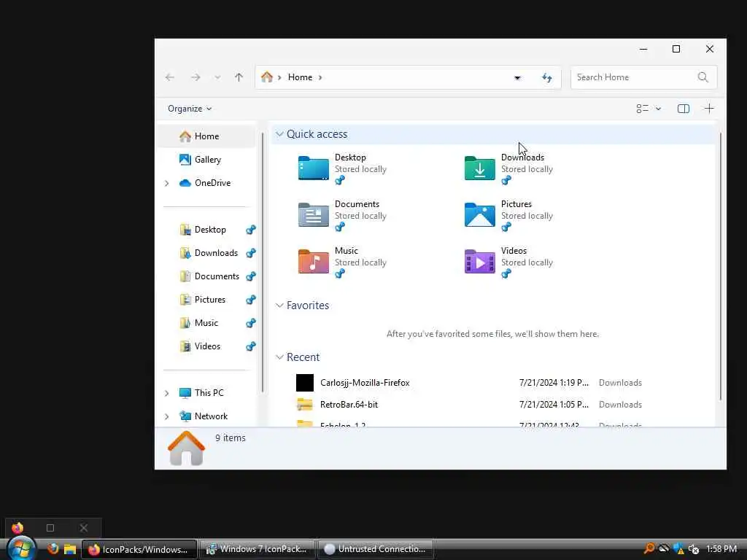The width and height of the screenshot is (747, 560).
Task: Open the Organize menu
Action: click(190, 109)
